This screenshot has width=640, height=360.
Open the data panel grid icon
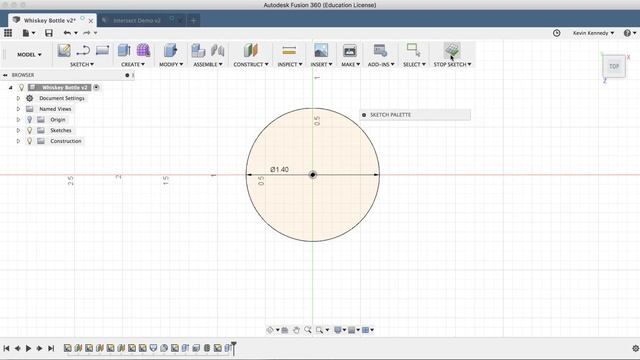pyautogui.click(x=8, y=33)
